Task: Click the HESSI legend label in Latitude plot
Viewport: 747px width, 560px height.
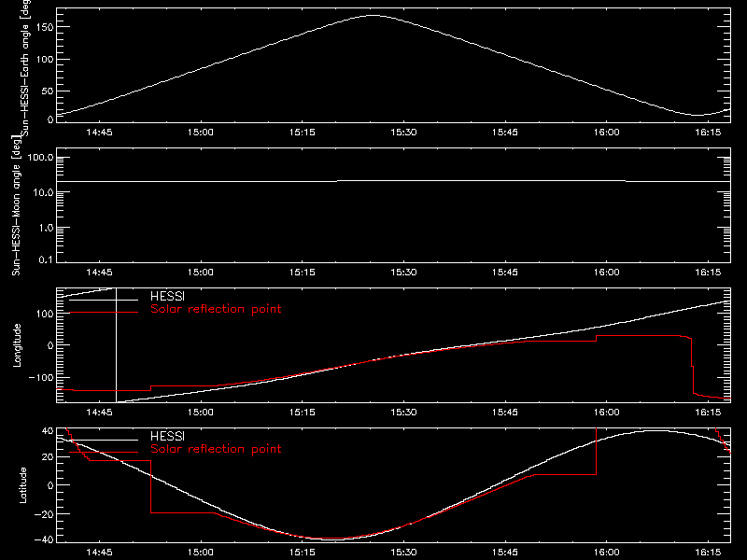Action: (x=167, y=436)
